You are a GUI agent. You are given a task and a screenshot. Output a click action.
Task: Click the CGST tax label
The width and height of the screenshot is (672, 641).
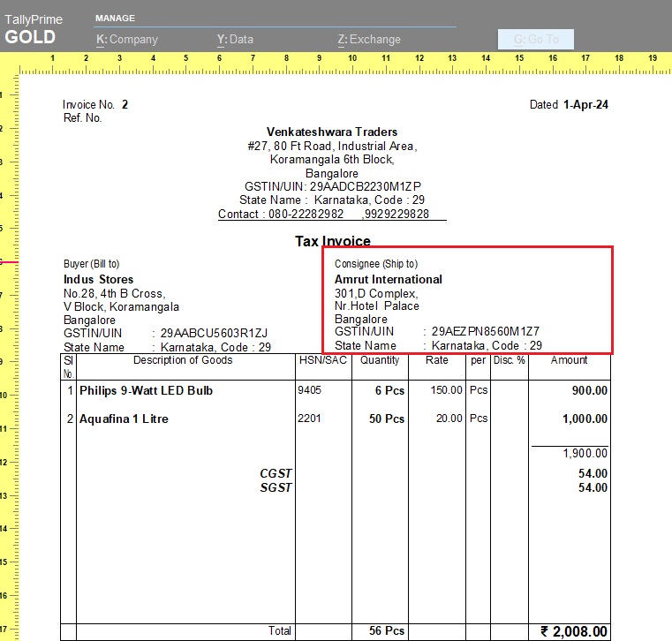[276, 474]
